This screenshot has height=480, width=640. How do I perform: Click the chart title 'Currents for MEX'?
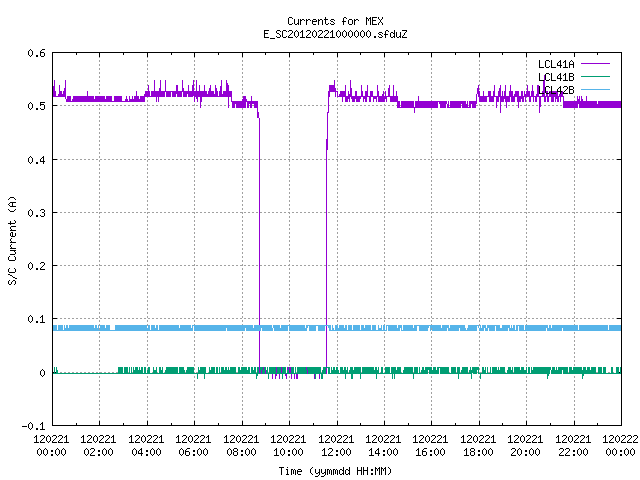point(335,21)
